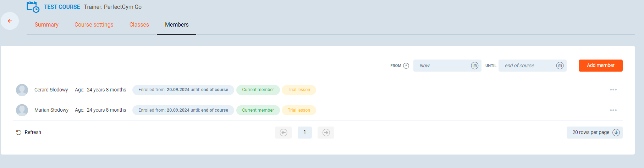The width and height of the screenshot is (644, 168).
Task: Open the three-dot menu for Gerard Słodowy
Action: 613,90
